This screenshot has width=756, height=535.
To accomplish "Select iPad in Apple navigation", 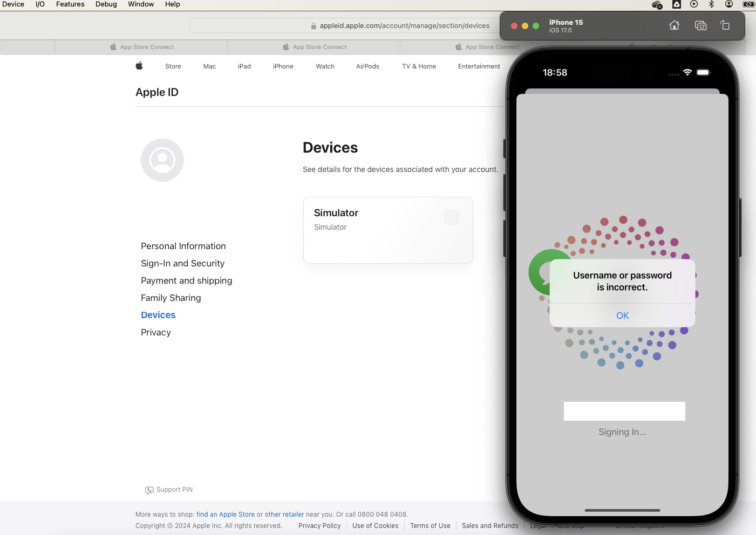I will click(x=244, y=66).
